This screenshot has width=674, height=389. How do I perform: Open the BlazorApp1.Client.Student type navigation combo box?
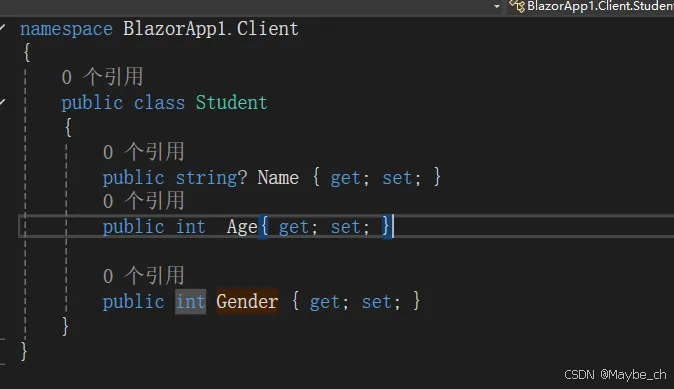[591, 6]
